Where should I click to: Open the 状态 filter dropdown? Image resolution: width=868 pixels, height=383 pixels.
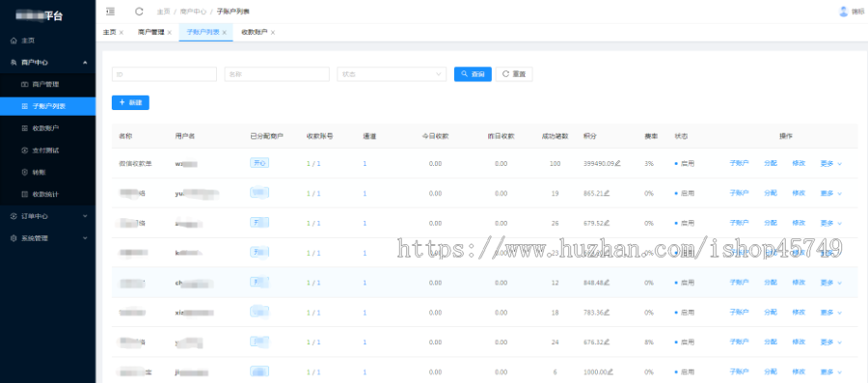point(392,74)
